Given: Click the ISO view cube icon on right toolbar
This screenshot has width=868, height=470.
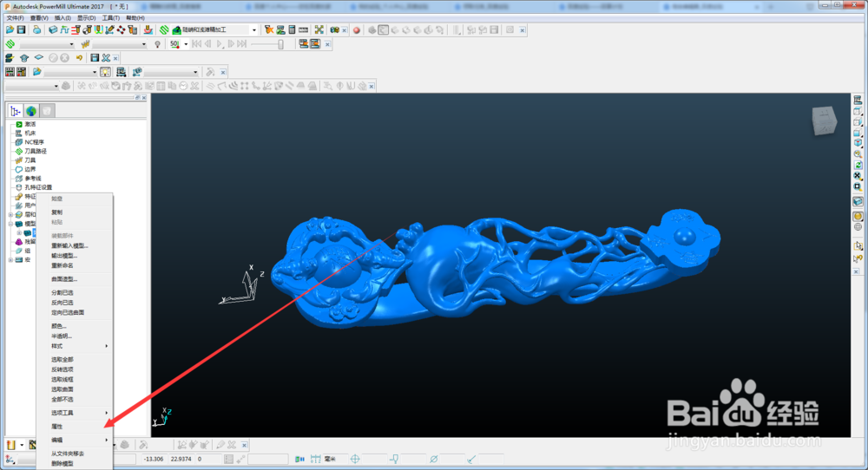Looking at the screenshot, I should (x=858, y=143).
